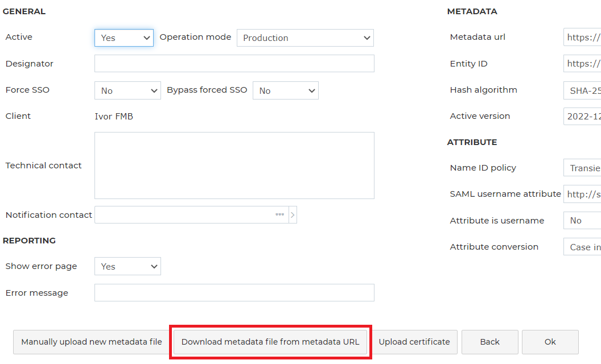The width and height of the screenshot is (601, 364).
Task: Click the 'Client' label text
Action: click(x=18, y=116)
